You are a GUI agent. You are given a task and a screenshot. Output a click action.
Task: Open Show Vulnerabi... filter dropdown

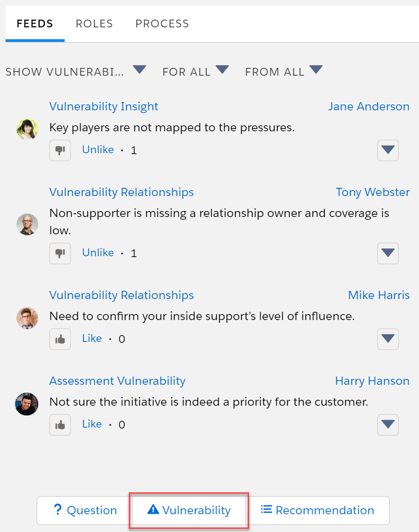click(x=76, y=71)
